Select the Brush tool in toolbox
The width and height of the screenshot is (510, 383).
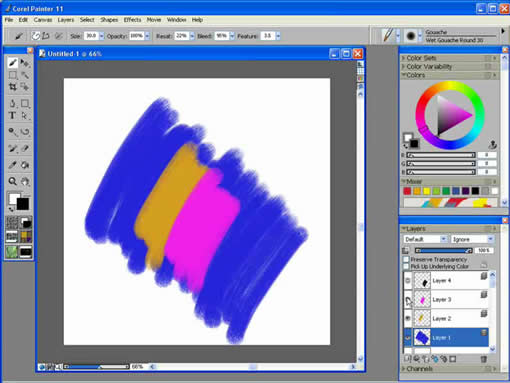click(13, 63)
